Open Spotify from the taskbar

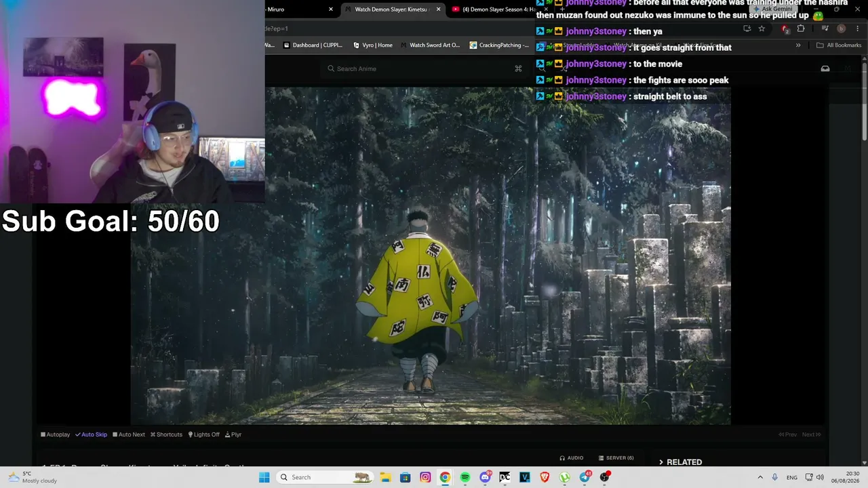coord(465,477)
